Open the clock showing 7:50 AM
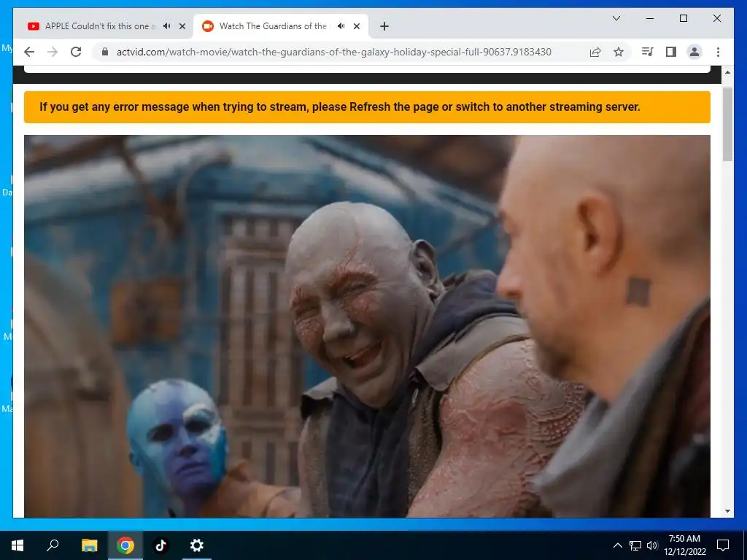The width and height of the screenshot is (747, 560). tap(684, 545)
